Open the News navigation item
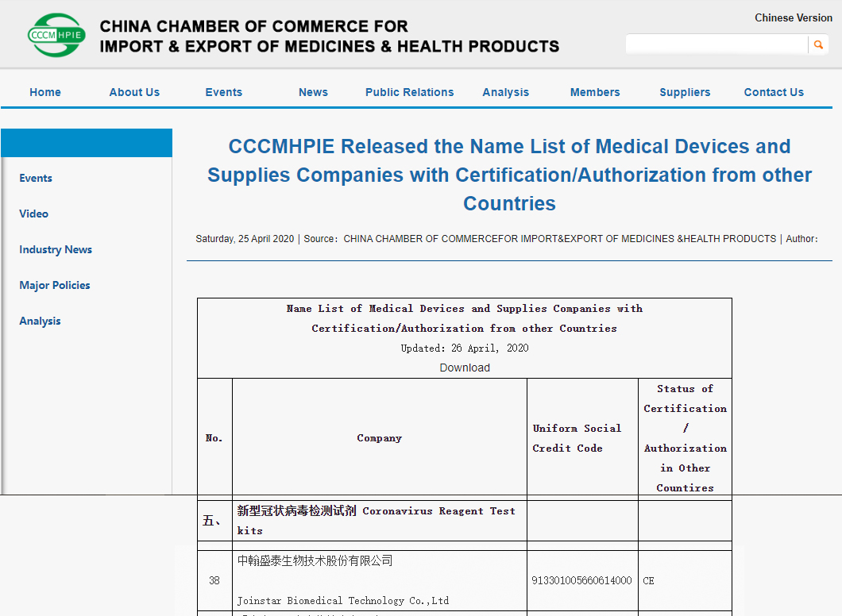 (x=313, y=92)
